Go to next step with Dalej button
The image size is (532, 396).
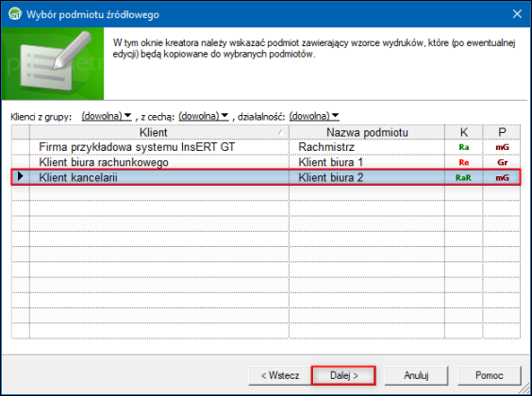(x=343, y=375)
